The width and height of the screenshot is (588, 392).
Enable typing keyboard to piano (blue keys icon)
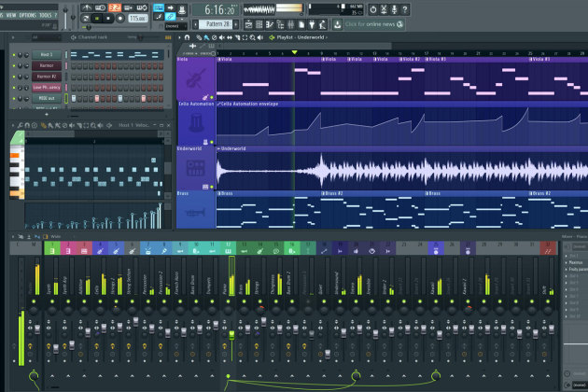pyautogui.click(x=159, y=7)
